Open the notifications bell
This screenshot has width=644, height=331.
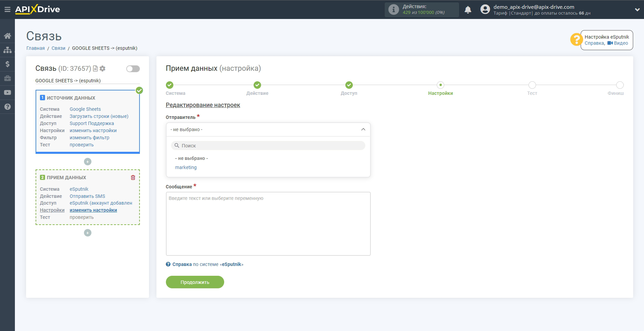coord(468,10)
